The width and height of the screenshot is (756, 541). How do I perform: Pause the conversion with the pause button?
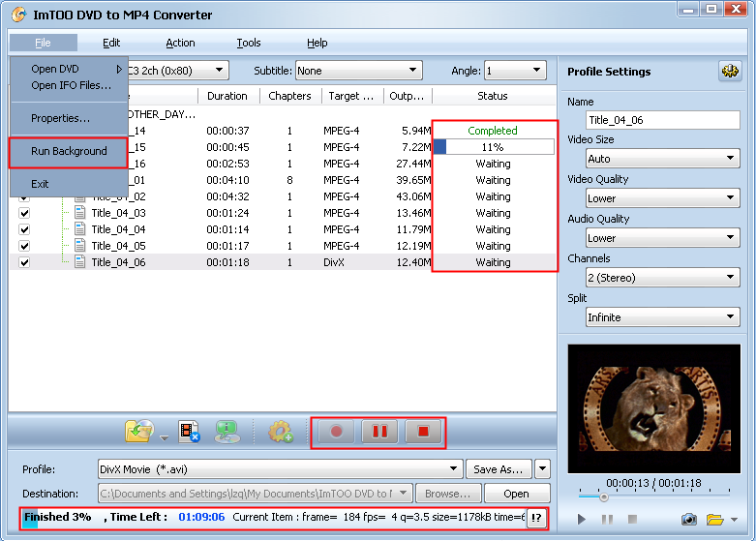point(379,431)
